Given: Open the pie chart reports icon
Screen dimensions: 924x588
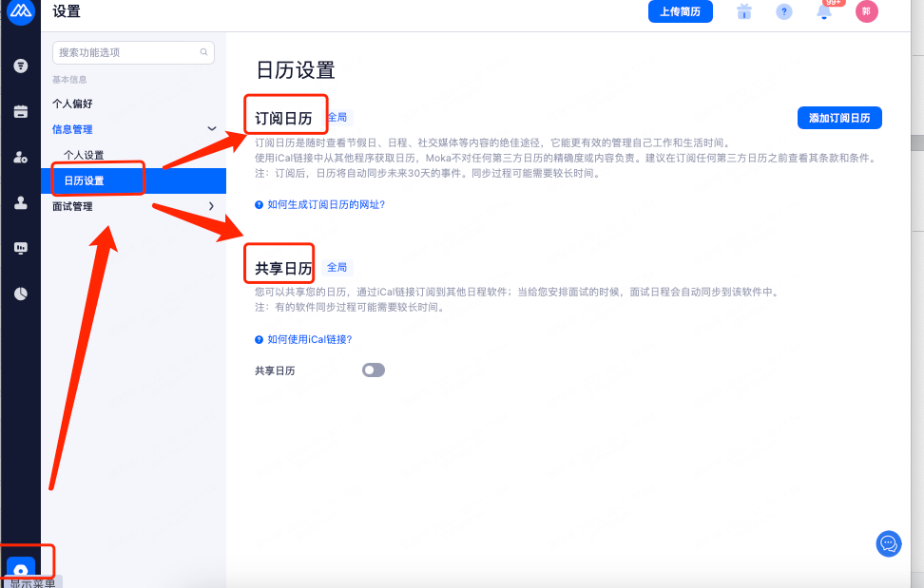Looking at the screenshot, I should [x=20, y=294].
